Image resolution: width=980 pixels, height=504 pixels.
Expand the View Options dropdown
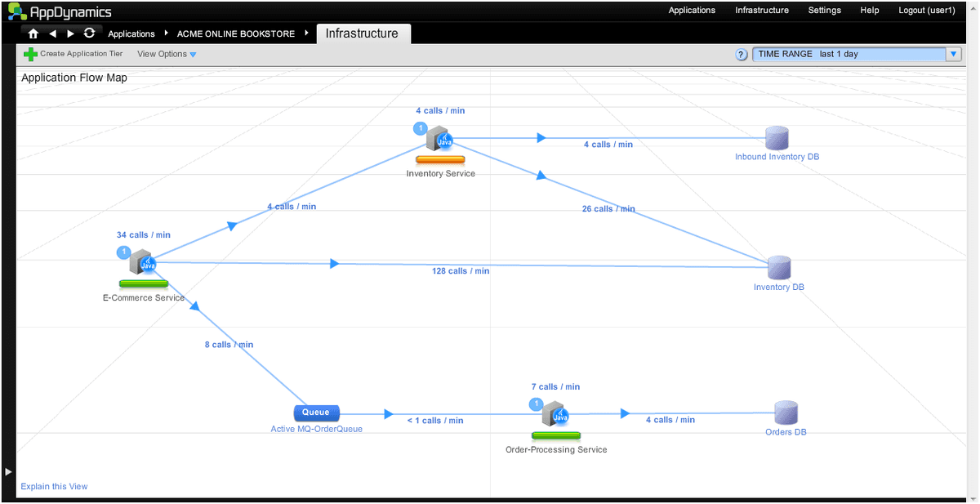(167, 54)
